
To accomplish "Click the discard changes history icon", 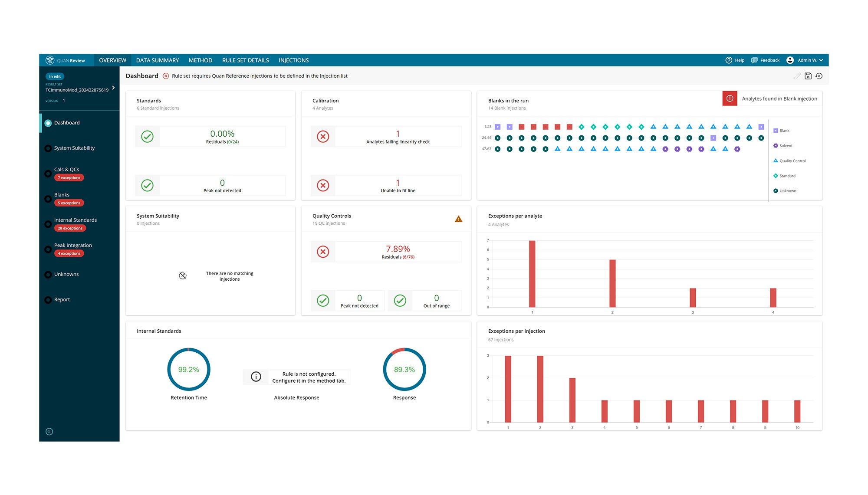I will point(819,75).
